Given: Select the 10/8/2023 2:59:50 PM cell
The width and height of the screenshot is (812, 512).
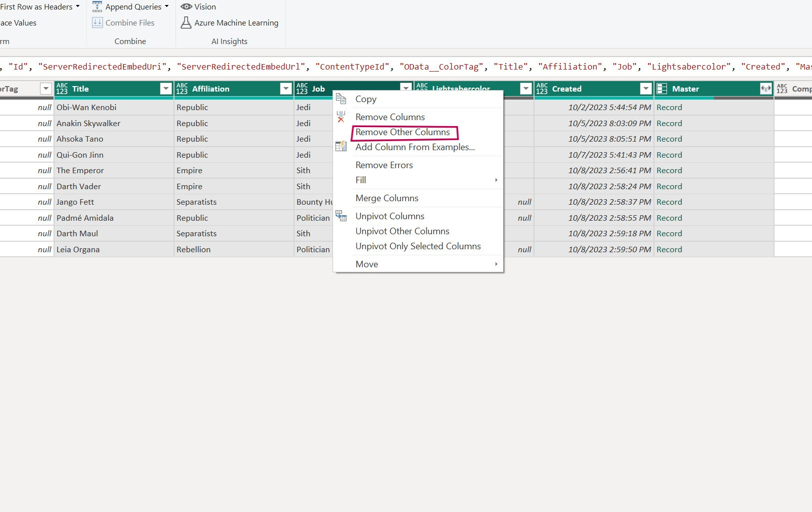Looking at the screenshot, I should pos(593,249).
